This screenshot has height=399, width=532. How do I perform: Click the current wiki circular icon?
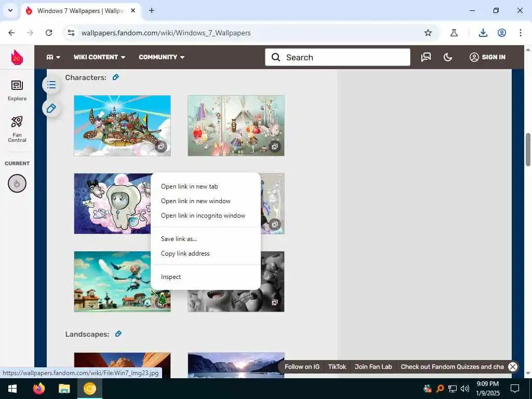tap(17, 183)
